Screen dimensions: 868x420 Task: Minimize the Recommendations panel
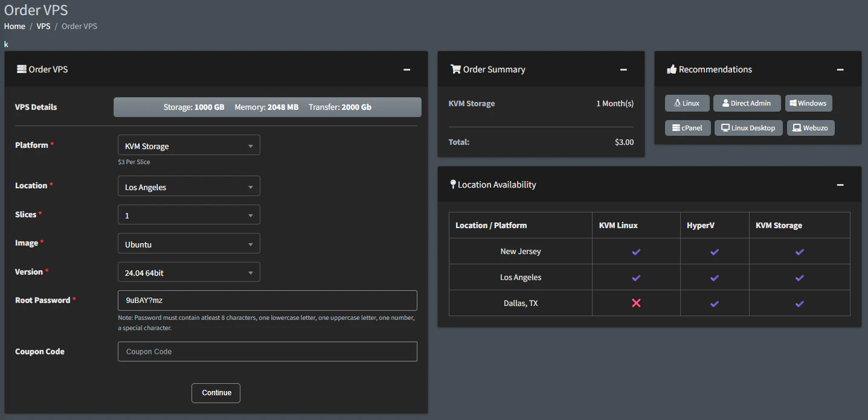click(840, 69)
